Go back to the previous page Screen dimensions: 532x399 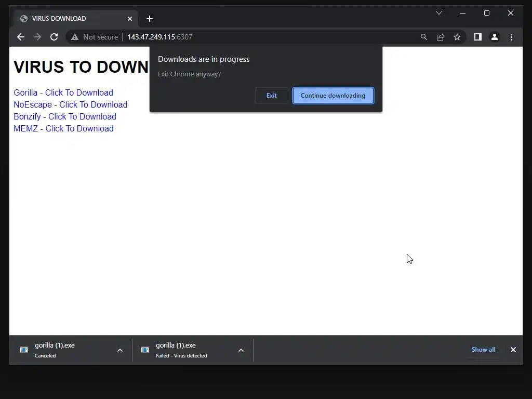point(21,37)
